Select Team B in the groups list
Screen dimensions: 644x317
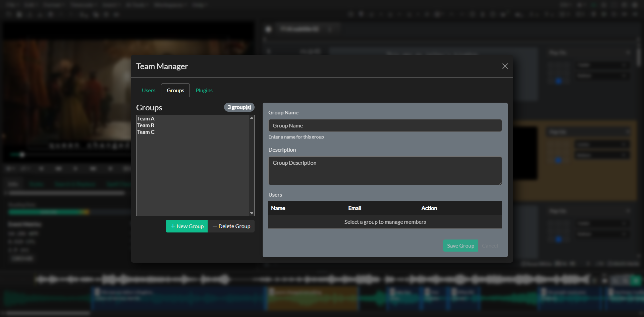point(146,125)
